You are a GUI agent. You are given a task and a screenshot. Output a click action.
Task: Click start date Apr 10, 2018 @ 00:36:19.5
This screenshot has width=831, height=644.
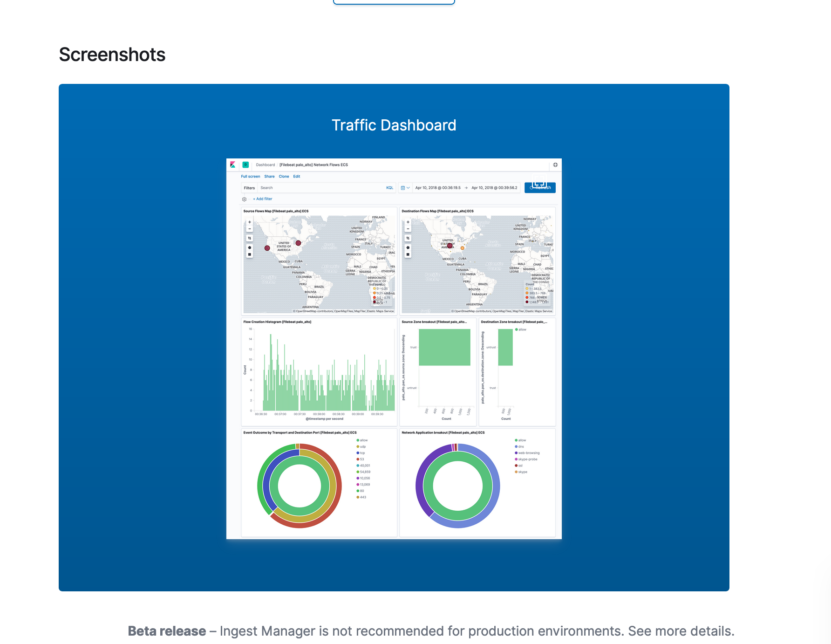[438, 188]
